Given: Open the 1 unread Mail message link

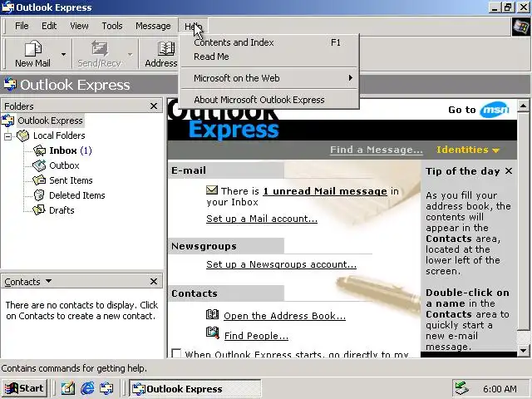Looking at the screenshot, I should pos(325,191).
